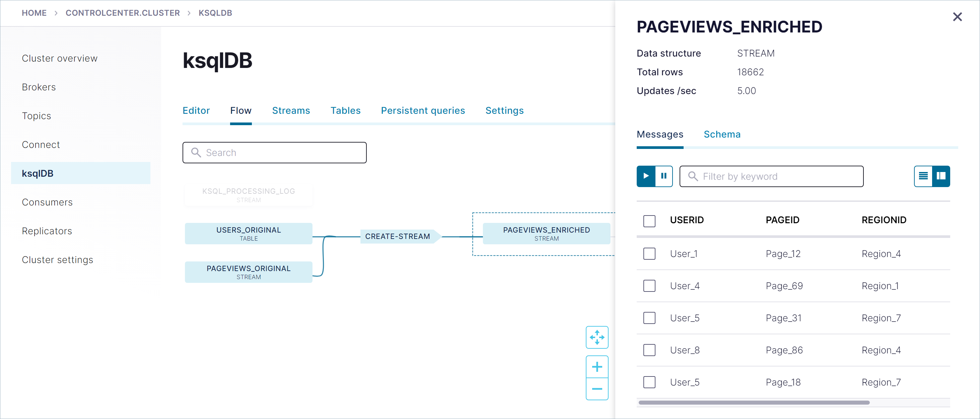Switch to card column view icon

941,176
